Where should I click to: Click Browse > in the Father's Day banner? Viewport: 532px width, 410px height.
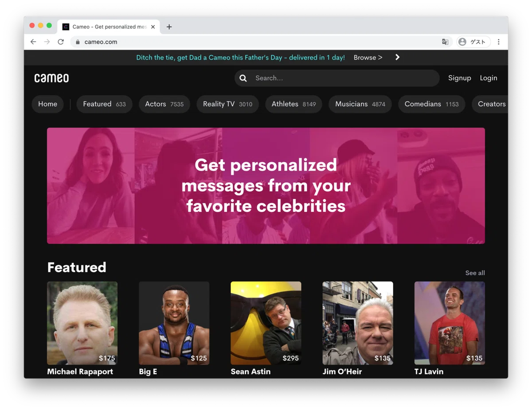click(x=368, y=57)
